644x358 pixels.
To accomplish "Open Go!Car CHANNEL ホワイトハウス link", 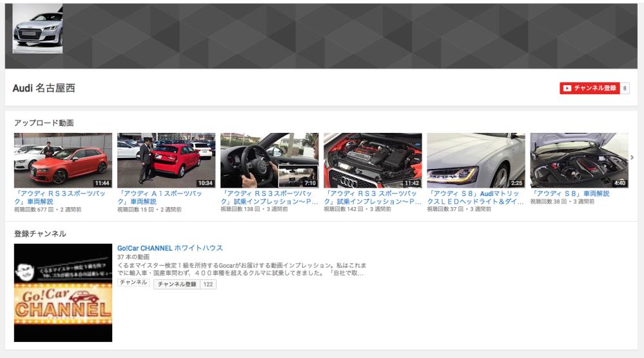I will 170,248.
